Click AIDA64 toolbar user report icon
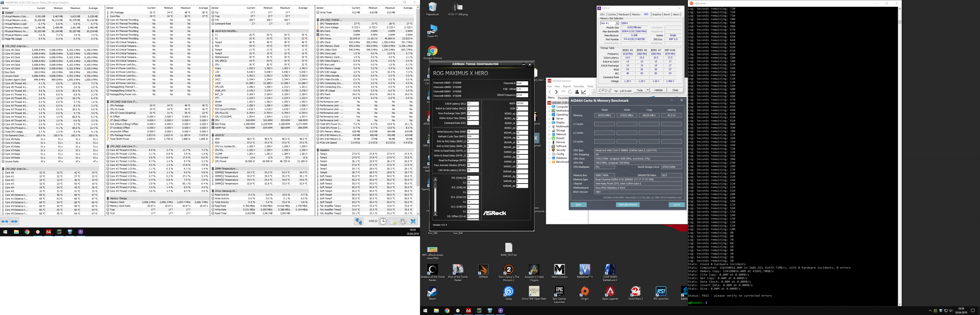The height and width of the screenshot is (315, 980). [x=577, y=92]
